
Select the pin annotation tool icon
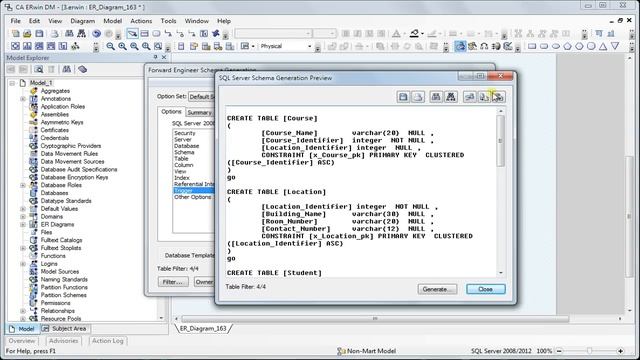216,33
